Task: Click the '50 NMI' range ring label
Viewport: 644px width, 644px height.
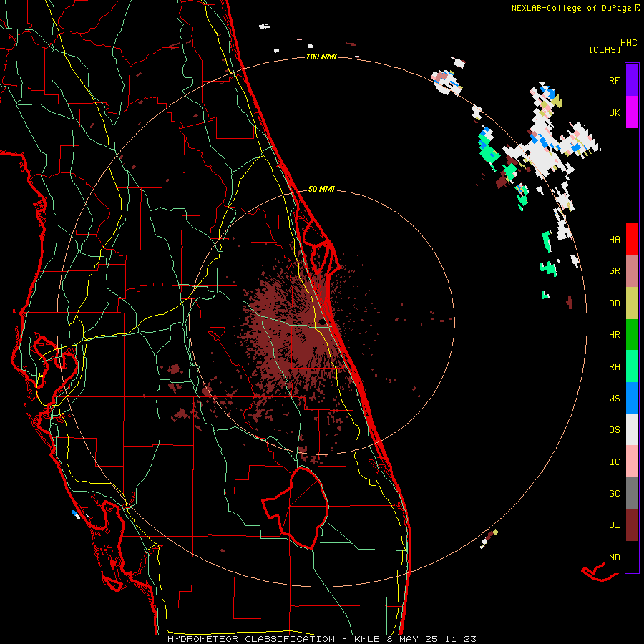Action: click(321, 190)
